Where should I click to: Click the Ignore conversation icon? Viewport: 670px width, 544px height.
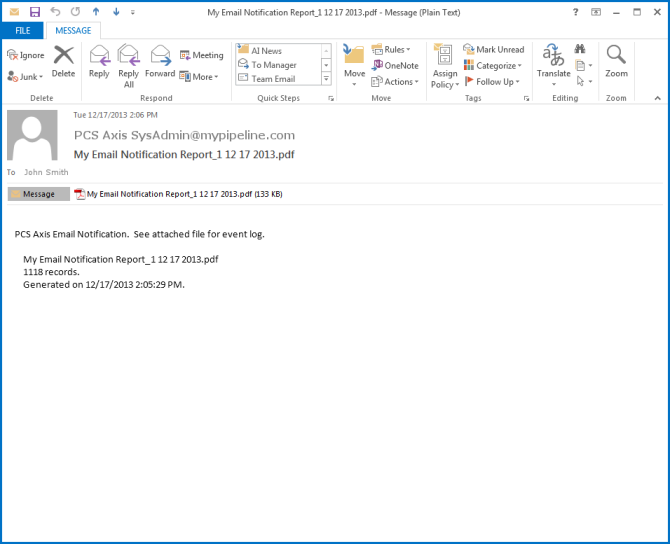point(12,55)
